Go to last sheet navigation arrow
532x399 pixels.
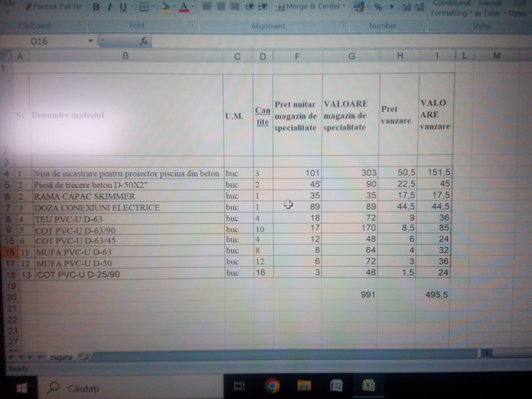pos(40,357)
